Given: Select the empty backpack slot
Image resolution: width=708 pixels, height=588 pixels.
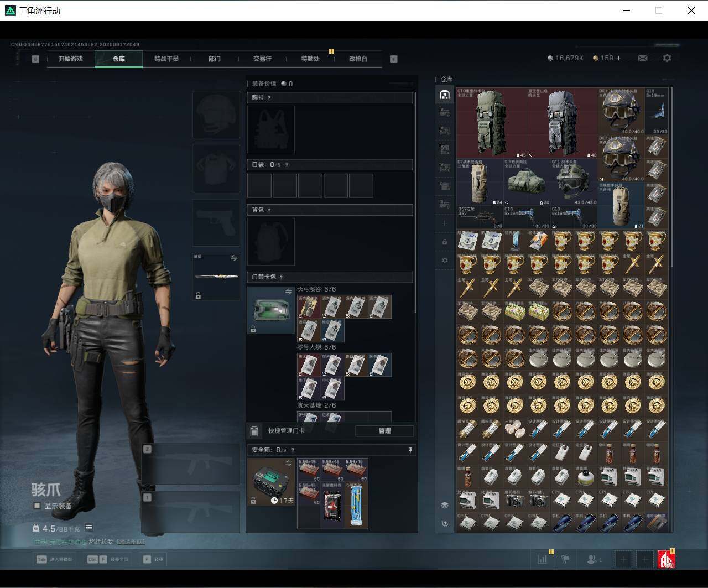Looking at the screenshot, I should tap(271, 242).
